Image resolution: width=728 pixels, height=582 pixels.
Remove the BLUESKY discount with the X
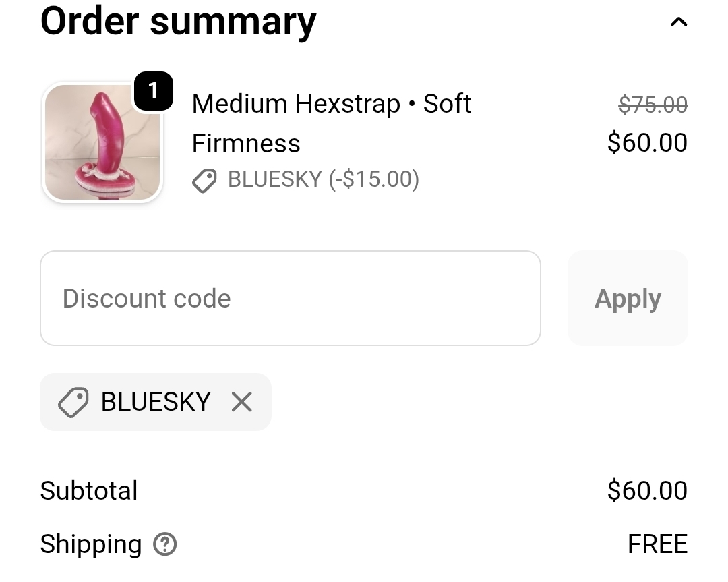pyautogui.click(x=241, y=403)
